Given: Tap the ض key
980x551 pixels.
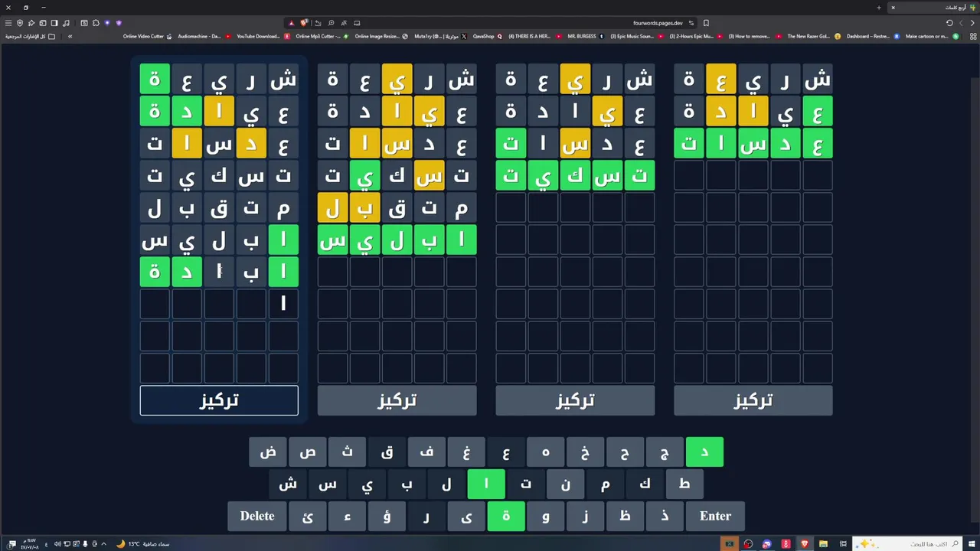Looking at the screenshot, I should pyautogui.click(x=267, y=452).
